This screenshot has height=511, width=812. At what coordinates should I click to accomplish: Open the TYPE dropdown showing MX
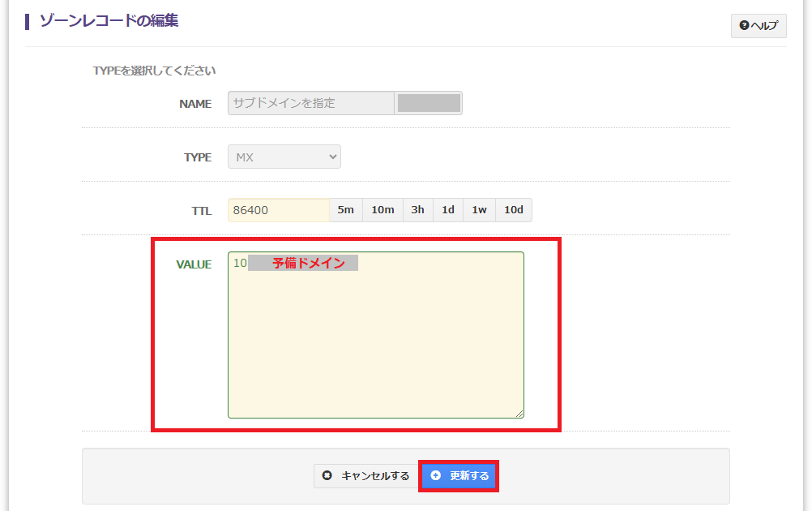click(284, 157)
